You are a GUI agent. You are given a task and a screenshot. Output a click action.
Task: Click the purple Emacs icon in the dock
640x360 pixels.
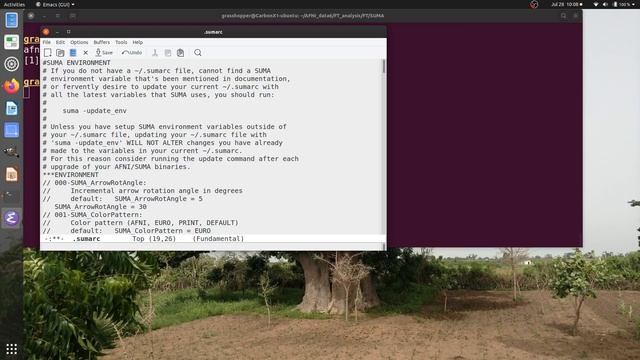tap(11, 218)
